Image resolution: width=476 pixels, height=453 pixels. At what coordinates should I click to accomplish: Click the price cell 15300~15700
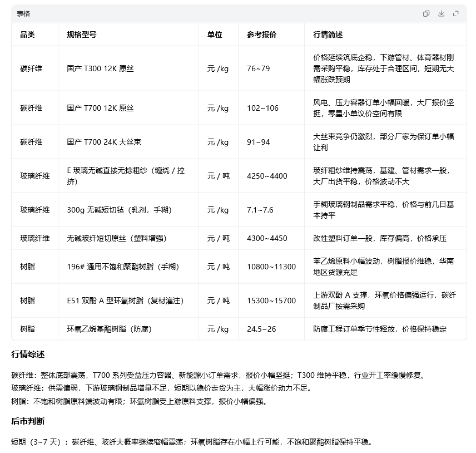(x=271, y=301)
